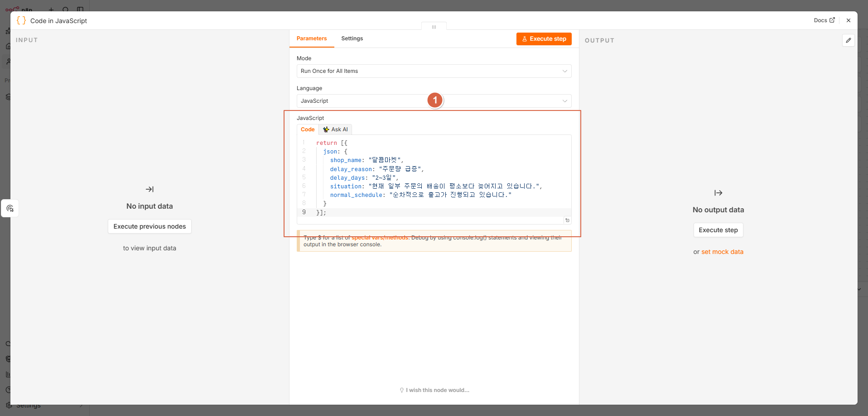Open the special vars/methods link

point(380,238)
